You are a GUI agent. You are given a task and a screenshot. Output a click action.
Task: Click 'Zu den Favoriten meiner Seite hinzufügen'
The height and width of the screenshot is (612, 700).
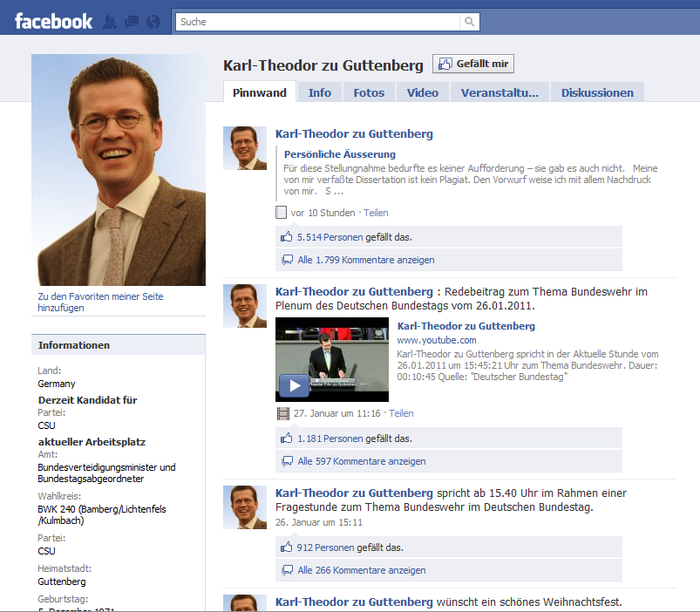pos(100,303)
